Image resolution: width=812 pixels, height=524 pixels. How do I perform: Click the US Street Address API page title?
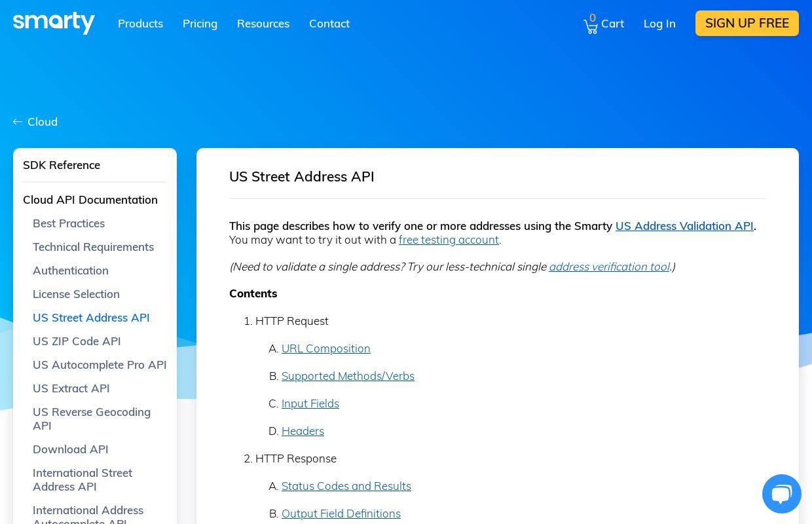[302, 177]
